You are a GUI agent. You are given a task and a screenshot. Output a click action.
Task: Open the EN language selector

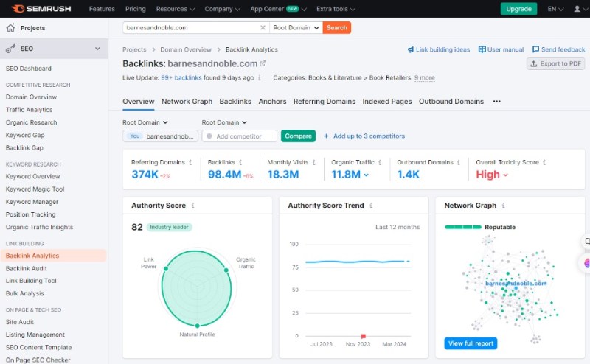click(x=555, y=9)
